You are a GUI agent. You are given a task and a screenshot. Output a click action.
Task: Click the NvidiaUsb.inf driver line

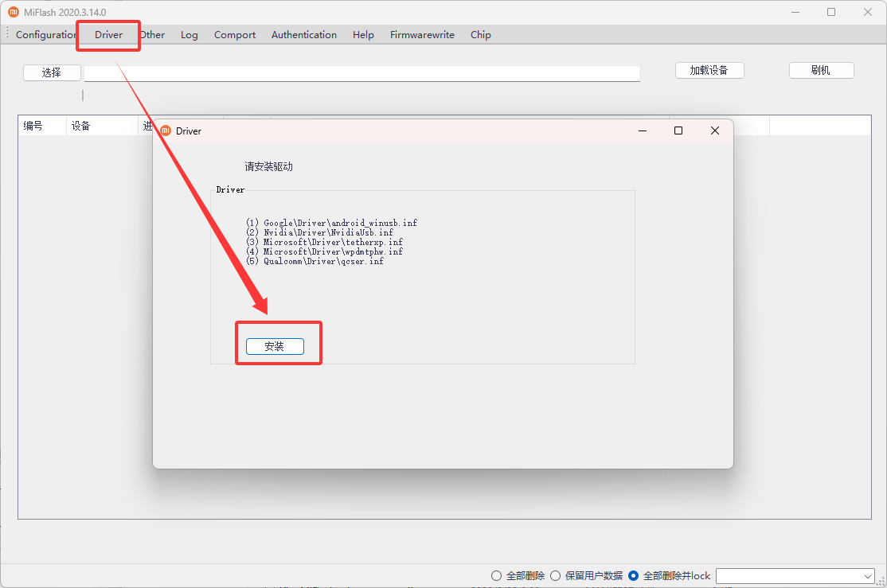(319, 232)
